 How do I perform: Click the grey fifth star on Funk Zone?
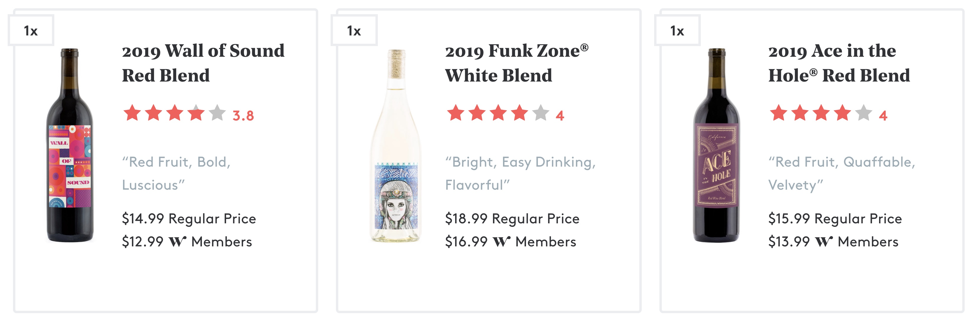click(x=540, y=113)
